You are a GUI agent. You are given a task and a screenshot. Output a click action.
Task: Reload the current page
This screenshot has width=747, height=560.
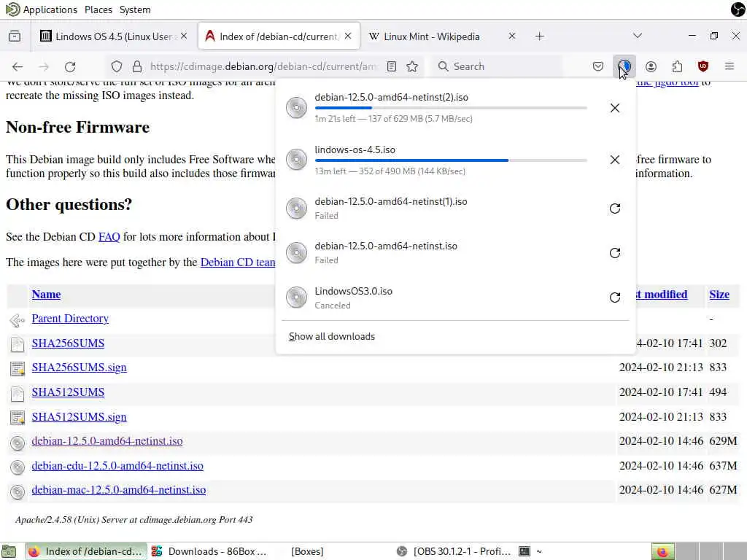[70, 66]
